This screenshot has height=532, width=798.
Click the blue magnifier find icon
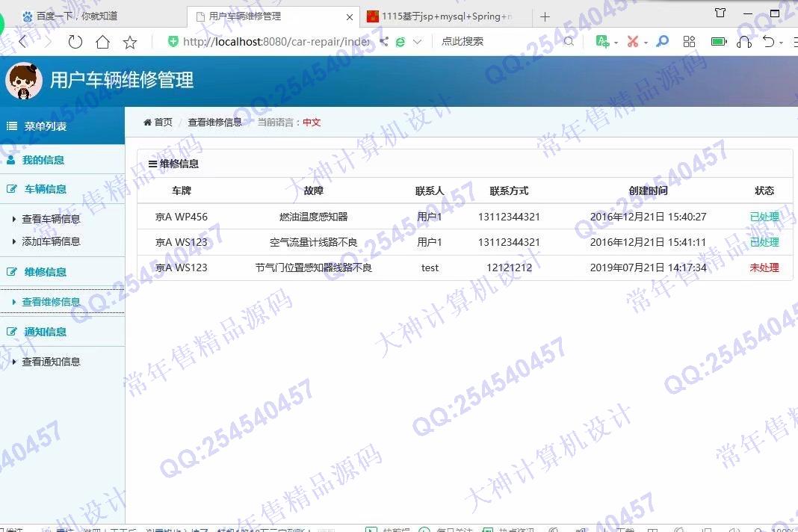tap(662, 41)
